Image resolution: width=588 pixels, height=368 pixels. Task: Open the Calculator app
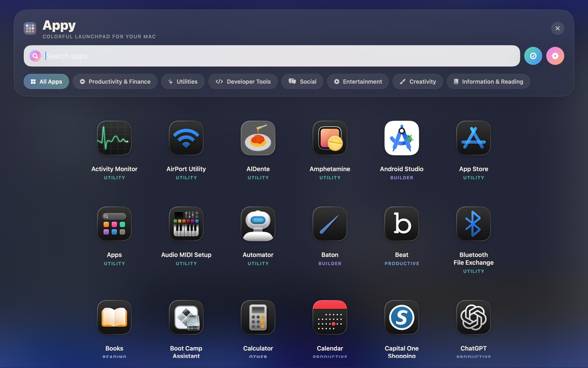258,317
